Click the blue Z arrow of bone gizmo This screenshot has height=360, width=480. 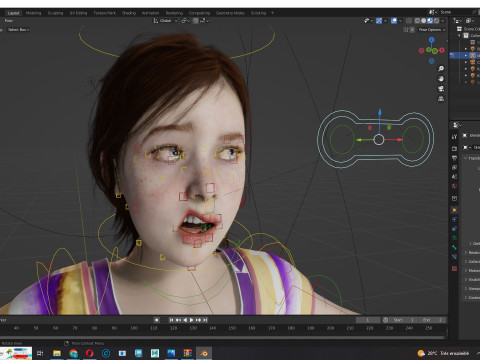[x=380, y=112]
